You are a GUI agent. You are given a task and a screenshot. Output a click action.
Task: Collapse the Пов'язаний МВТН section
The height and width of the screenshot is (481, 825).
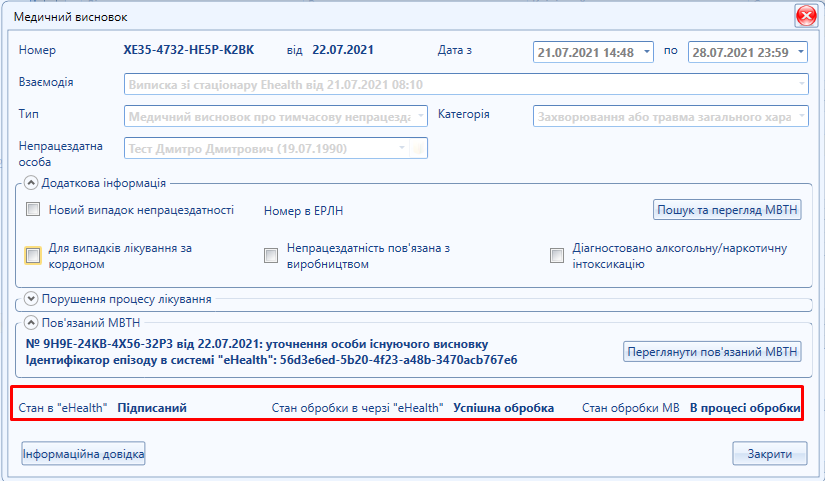31,323
